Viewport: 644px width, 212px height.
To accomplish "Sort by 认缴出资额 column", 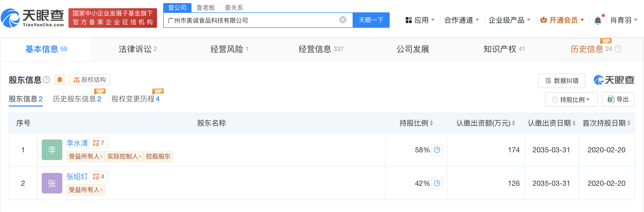I will pos(513,123).
